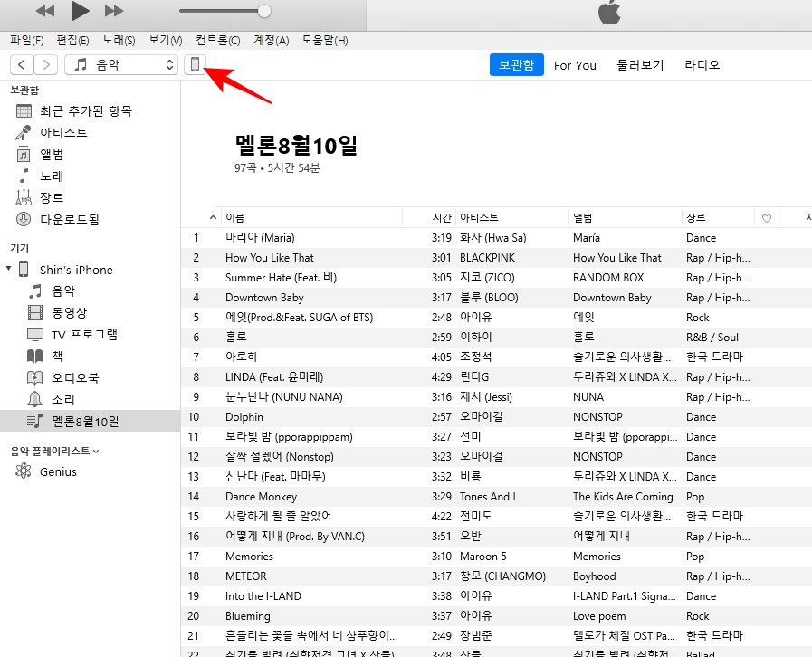Click the 아티스트 microphone icon
This screenshot has width=812, height=657.
click(23, 132)
